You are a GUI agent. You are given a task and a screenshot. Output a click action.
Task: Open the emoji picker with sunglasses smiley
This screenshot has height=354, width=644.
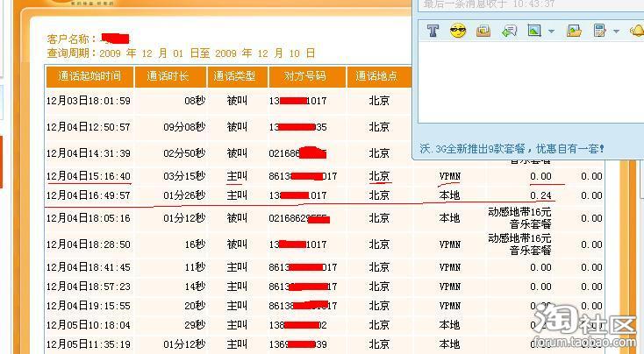click(458, 31)
